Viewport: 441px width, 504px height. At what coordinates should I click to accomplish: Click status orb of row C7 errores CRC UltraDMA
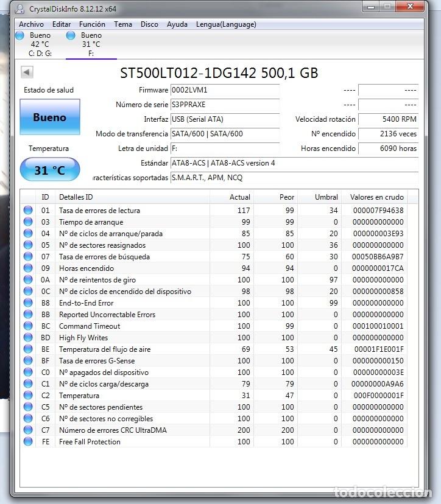pos(28,430)
